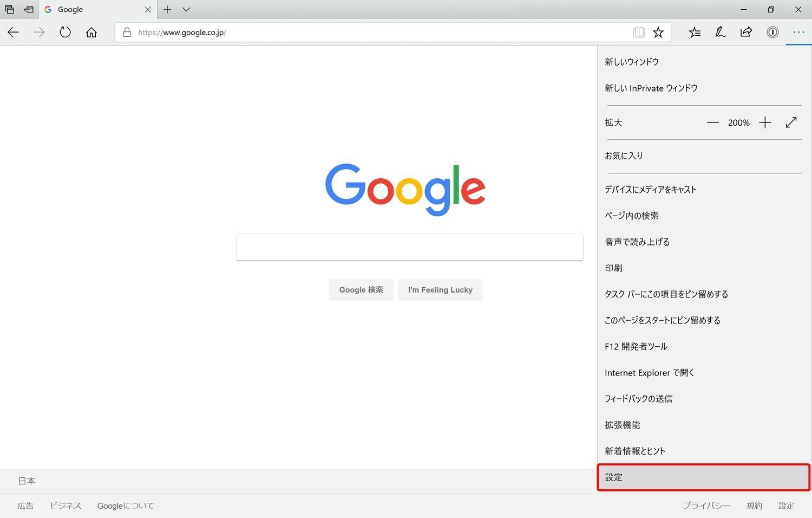Open 拡張機能 menu item

pos(704,425)
